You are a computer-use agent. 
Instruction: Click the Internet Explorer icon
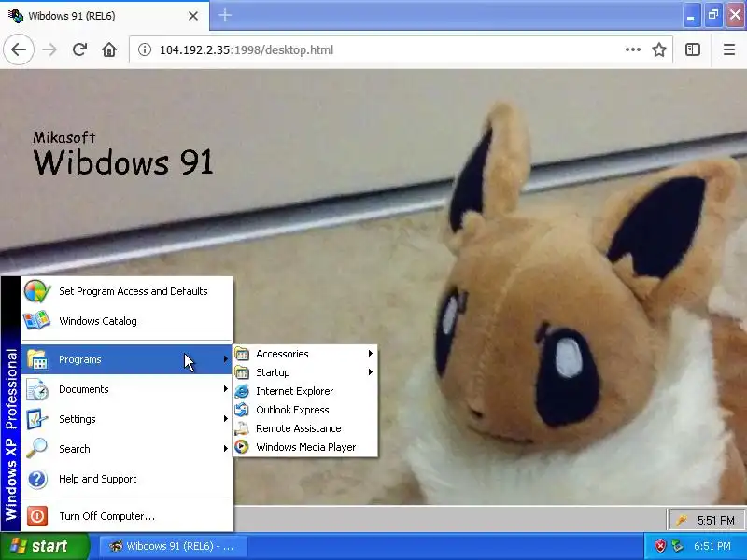(x=242, y=391)
